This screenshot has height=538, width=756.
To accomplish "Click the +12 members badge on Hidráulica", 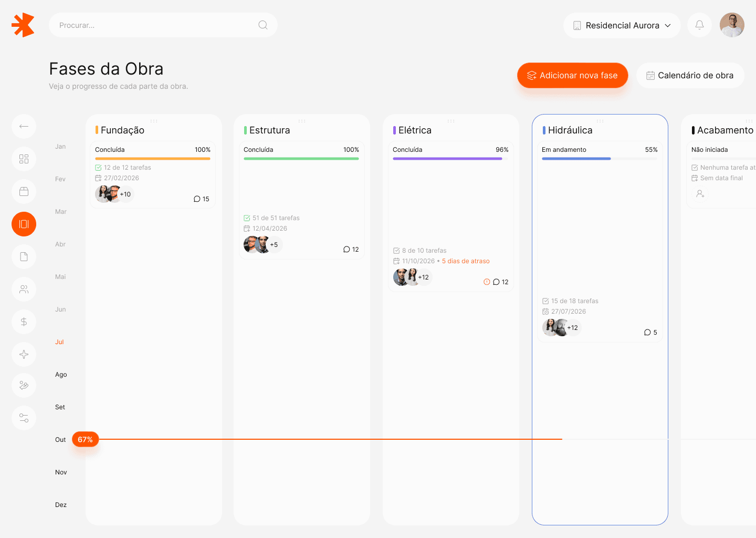I will 573,328.
